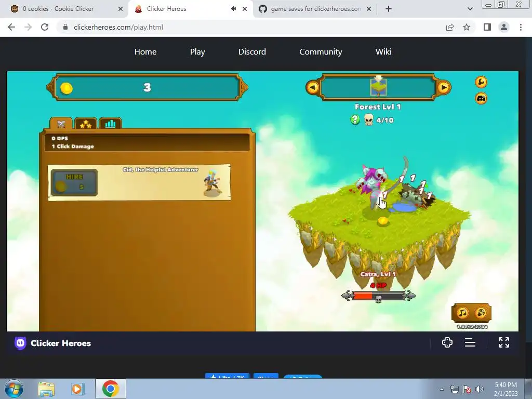
Task: Open the Discord nav link
Action: [252, 51]
